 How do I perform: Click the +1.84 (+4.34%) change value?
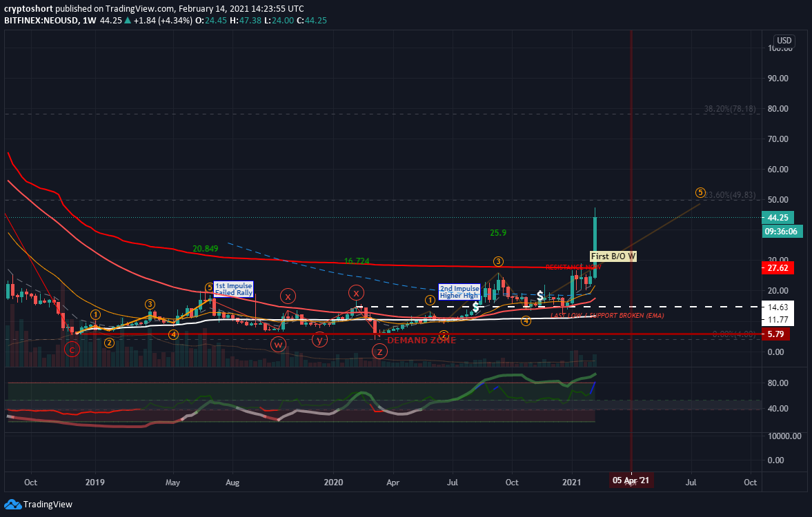163,21
